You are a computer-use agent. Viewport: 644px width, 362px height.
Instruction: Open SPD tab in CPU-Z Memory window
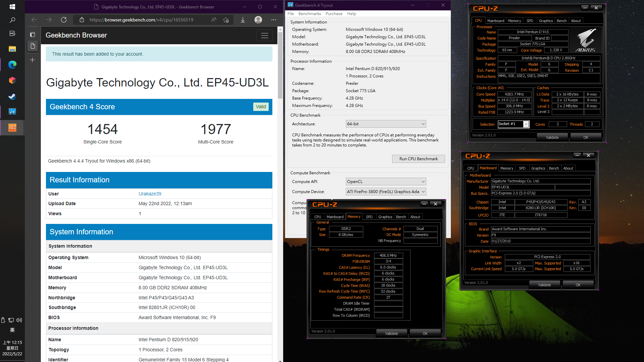coord(369,217)
